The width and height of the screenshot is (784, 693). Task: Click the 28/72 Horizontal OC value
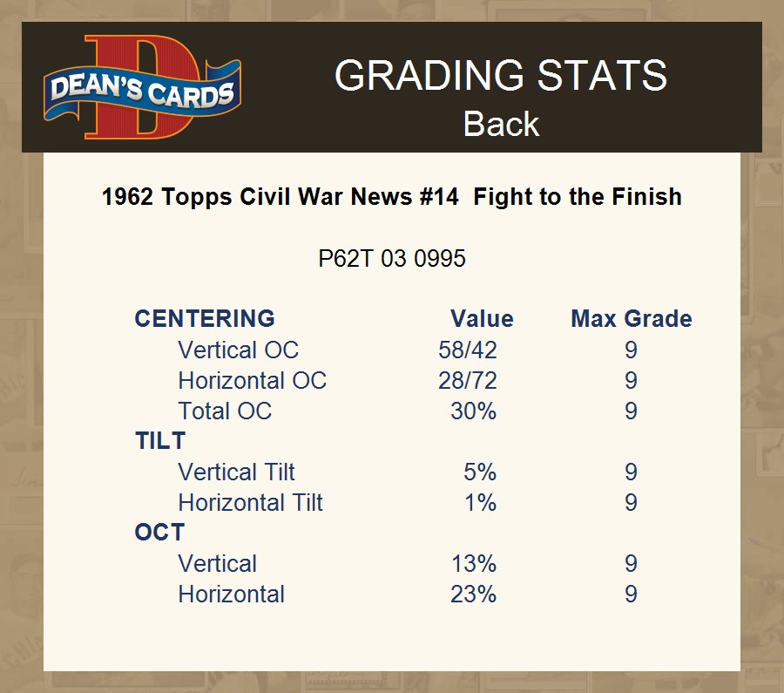(x=468, y=381)
